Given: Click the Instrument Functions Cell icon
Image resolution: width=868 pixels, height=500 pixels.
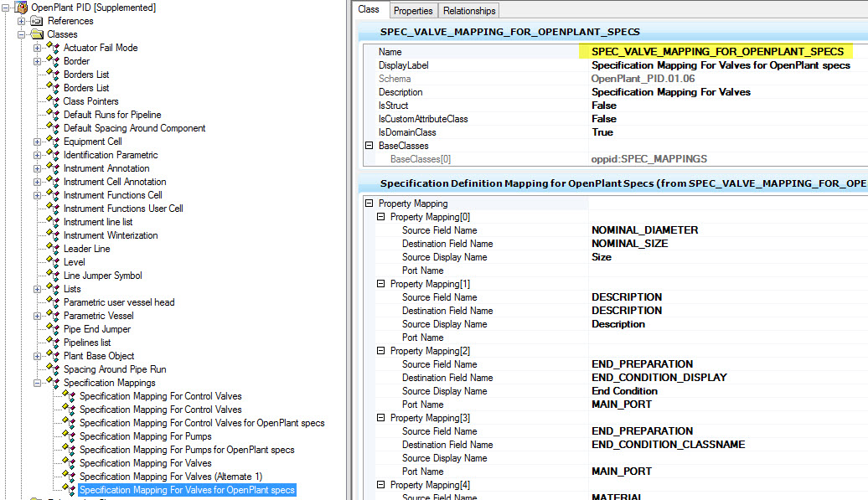Looking at the screenshot, I should (53, 195).
